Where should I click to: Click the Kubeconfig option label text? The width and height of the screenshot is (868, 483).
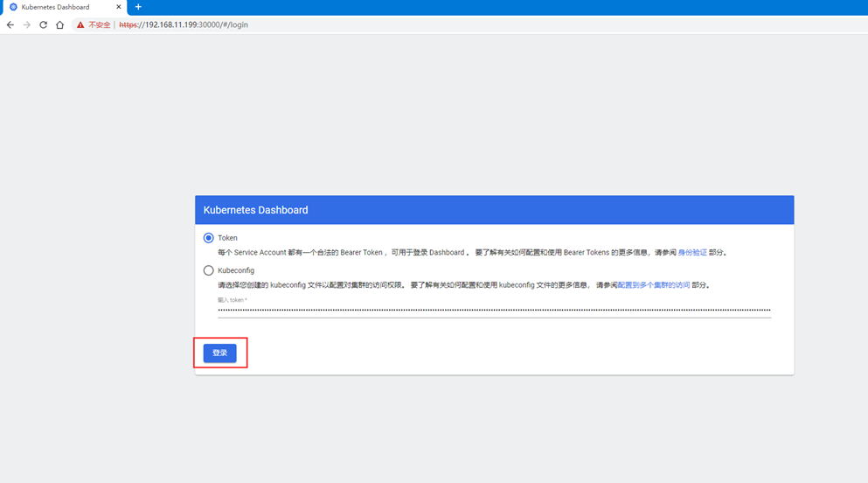[236, 271]
